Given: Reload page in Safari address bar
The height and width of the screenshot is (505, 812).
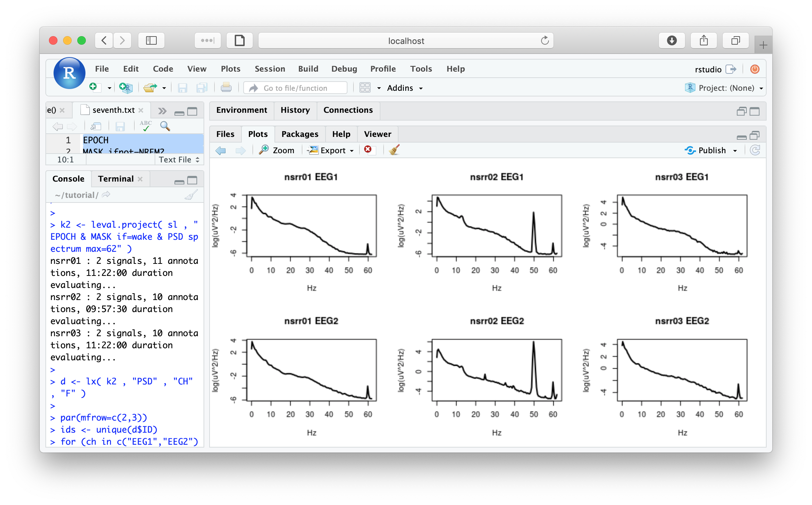Looking at the screenshot, I should (545, 41).
